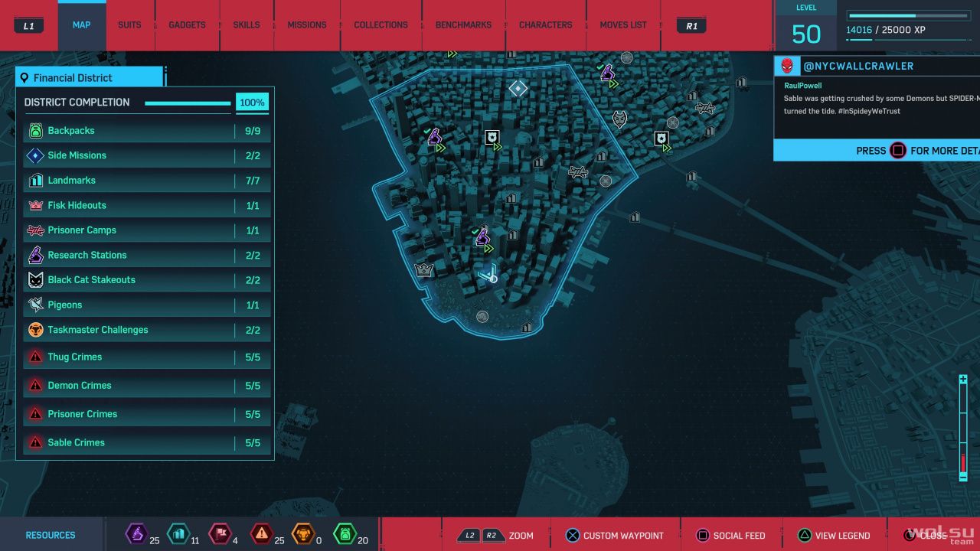This screenshot has height=551, width=980.
Task: Click the Demon Crimes warning icon
Action: click(35, 386)
